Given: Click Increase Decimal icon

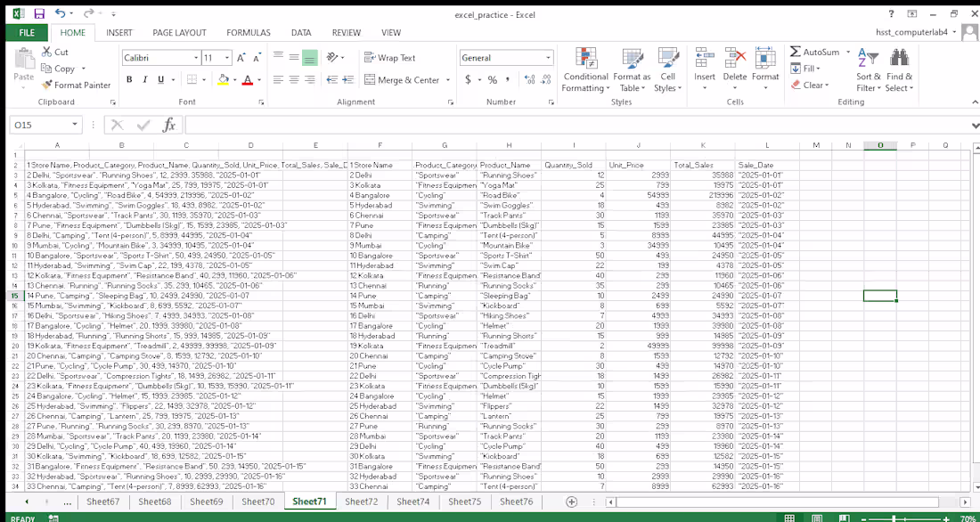Looking at the screenshot, I should coord(529,79).
